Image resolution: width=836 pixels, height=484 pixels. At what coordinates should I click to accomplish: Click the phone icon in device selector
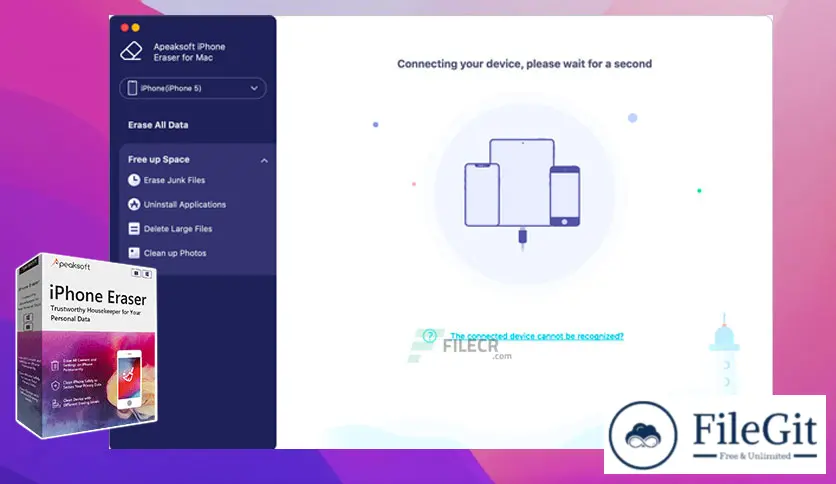(x=132, y=88)
